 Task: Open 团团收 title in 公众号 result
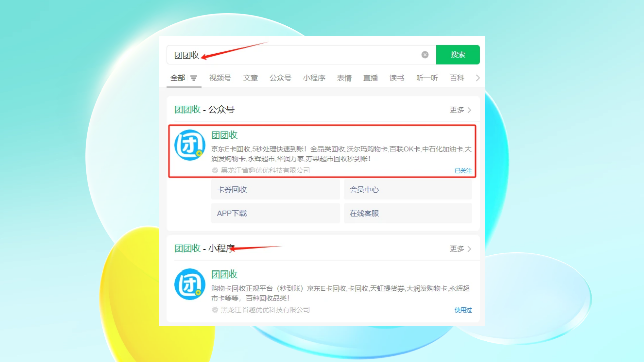coord(224,135)
